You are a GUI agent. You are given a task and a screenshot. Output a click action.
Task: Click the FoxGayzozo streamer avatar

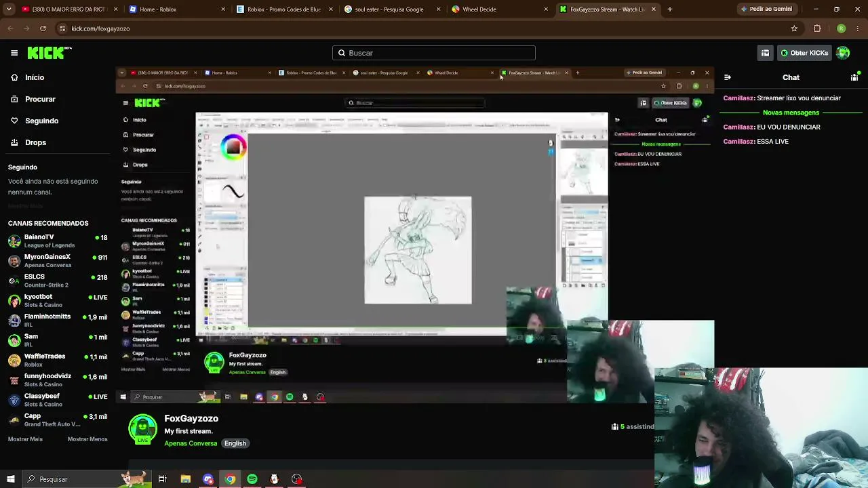142,429
